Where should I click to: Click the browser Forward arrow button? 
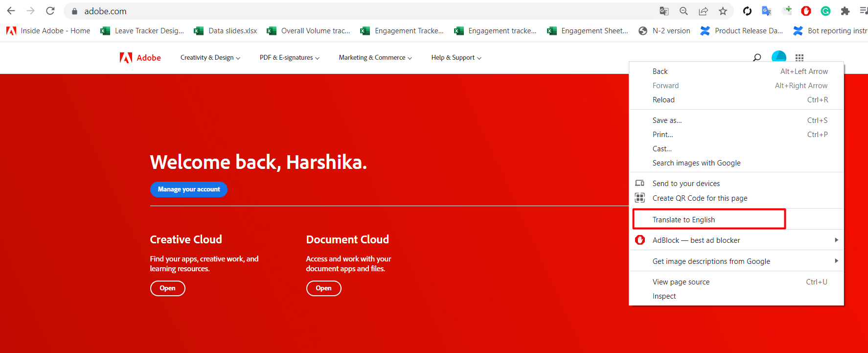(x=30, y=11)
